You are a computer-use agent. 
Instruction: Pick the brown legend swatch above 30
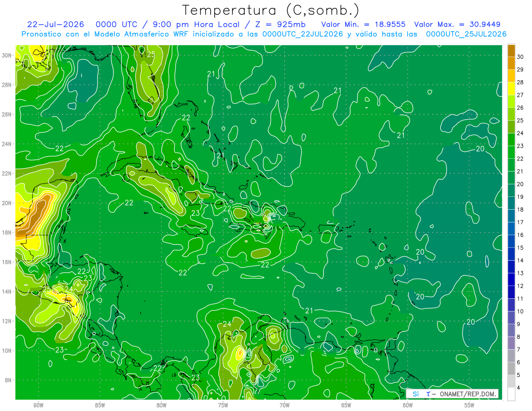[x=511, y=51]
